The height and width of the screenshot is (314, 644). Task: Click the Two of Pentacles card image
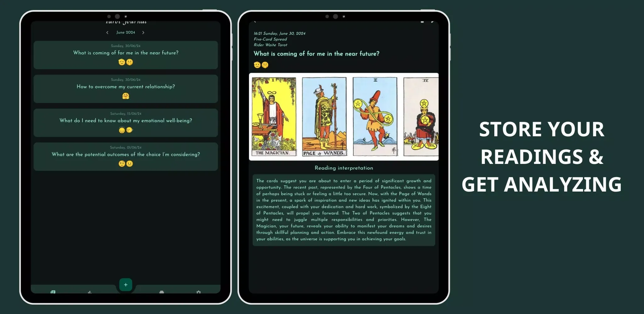(x=375, y=117)
